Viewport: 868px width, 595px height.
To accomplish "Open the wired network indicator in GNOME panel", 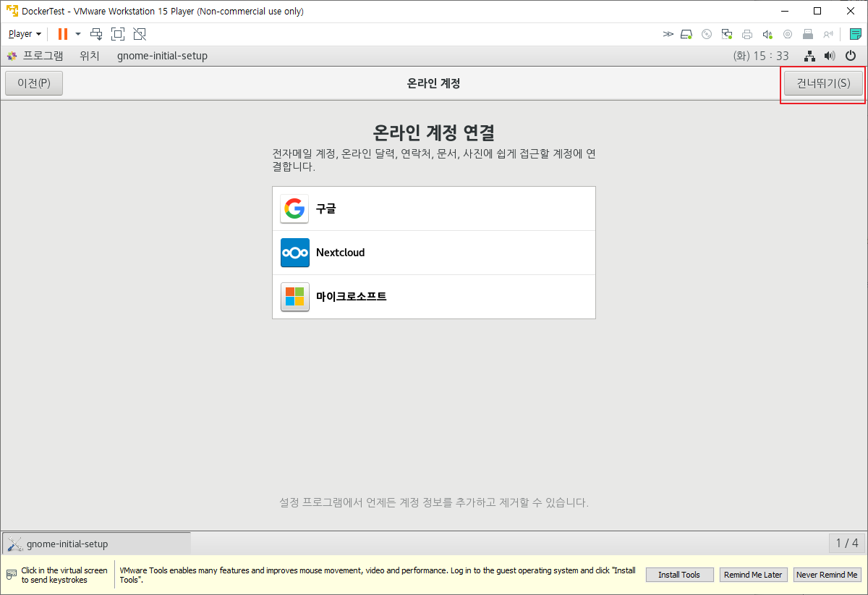I will tap(810, 56).
